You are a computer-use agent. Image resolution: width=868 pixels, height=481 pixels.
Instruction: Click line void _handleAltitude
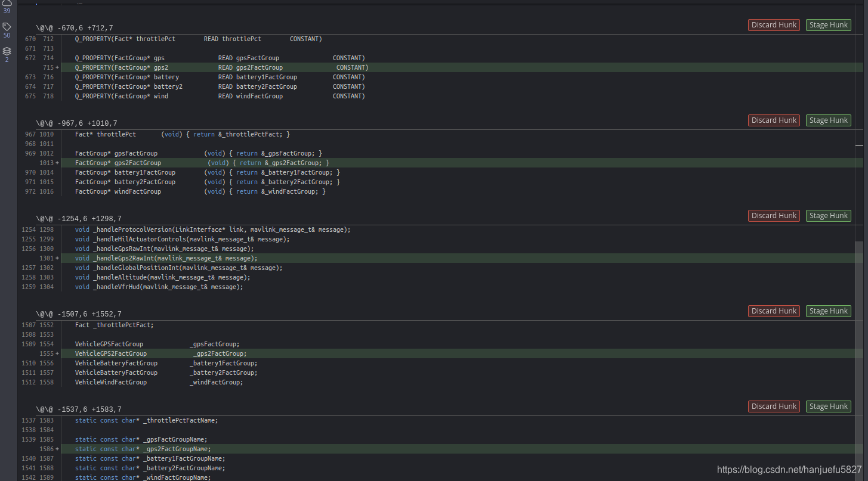163,277
